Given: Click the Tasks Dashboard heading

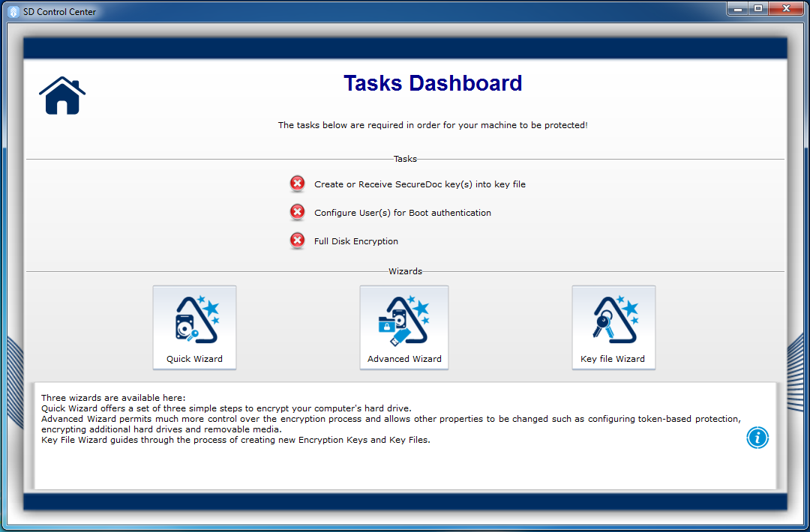Looking at the screenshot, I should tap(433, 83).
